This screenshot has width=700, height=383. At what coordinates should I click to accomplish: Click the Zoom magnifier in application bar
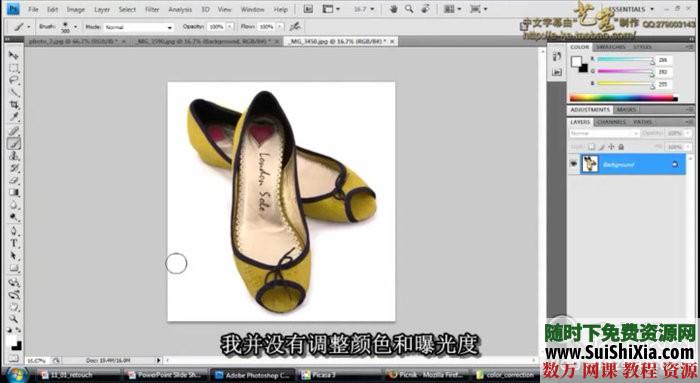click(x=409, y=9)
